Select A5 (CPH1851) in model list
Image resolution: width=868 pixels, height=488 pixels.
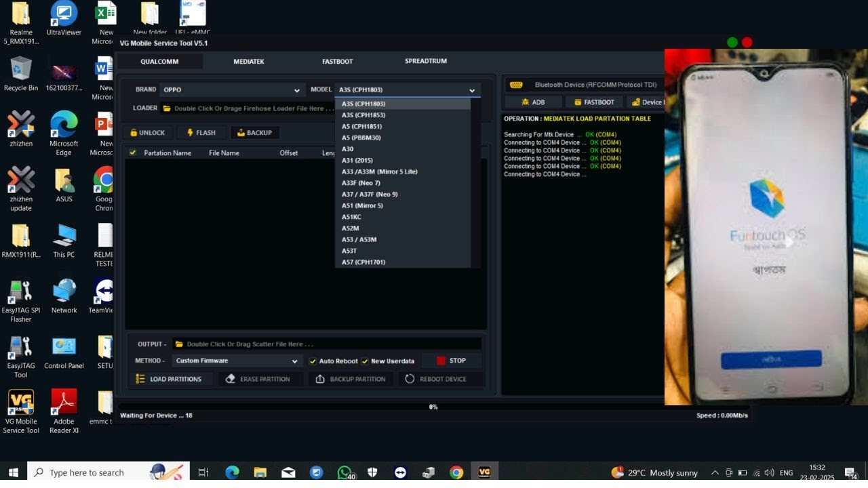[x=403, y=126]
